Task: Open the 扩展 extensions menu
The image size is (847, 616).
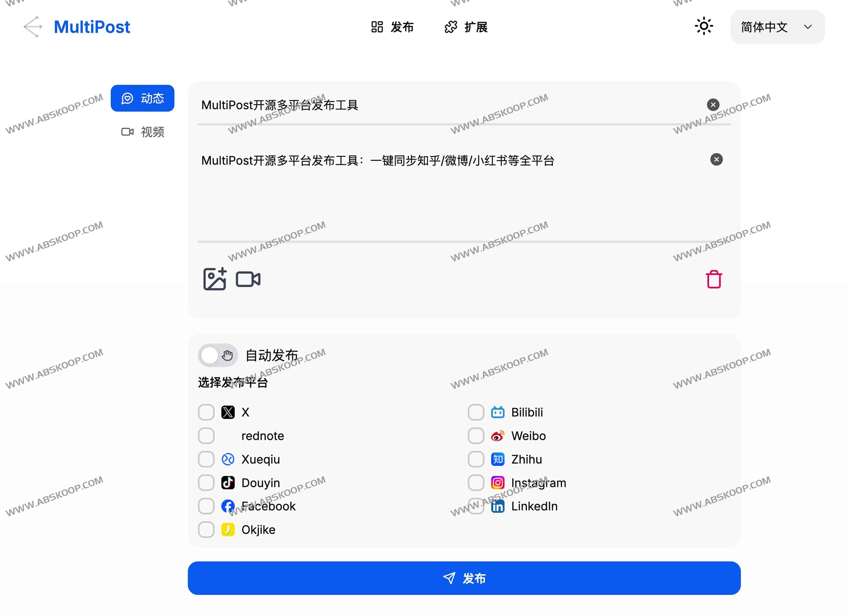Action: coord(466,27)
